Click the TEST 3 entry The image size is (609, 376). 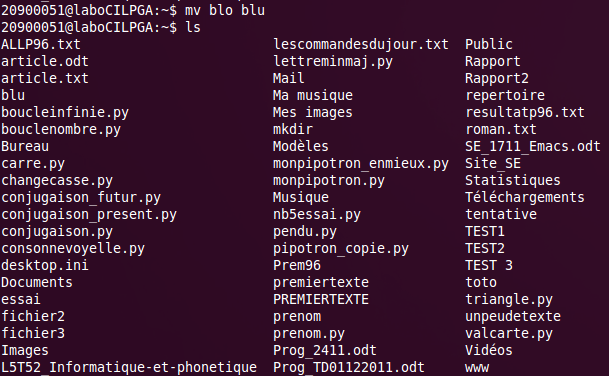click(x=489, y=266)
